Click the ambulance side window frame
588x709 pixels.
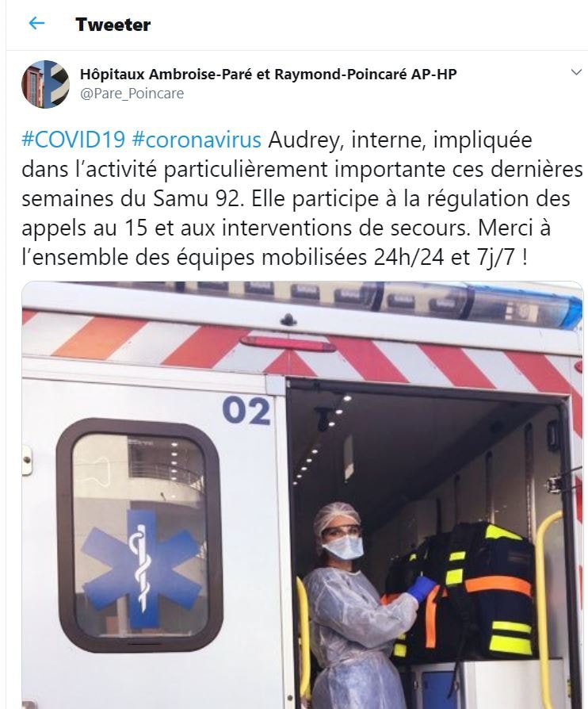[139, 536]
